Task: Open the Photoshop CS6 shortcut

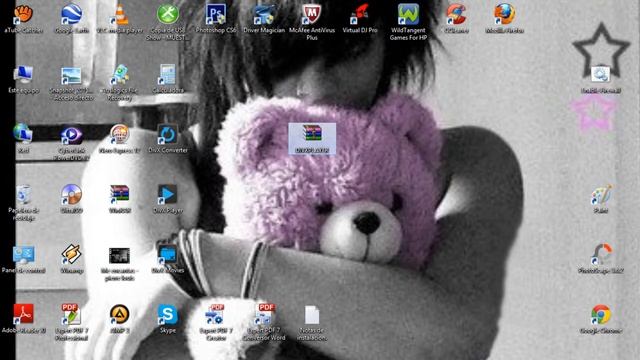Action: tap(216, 14)
